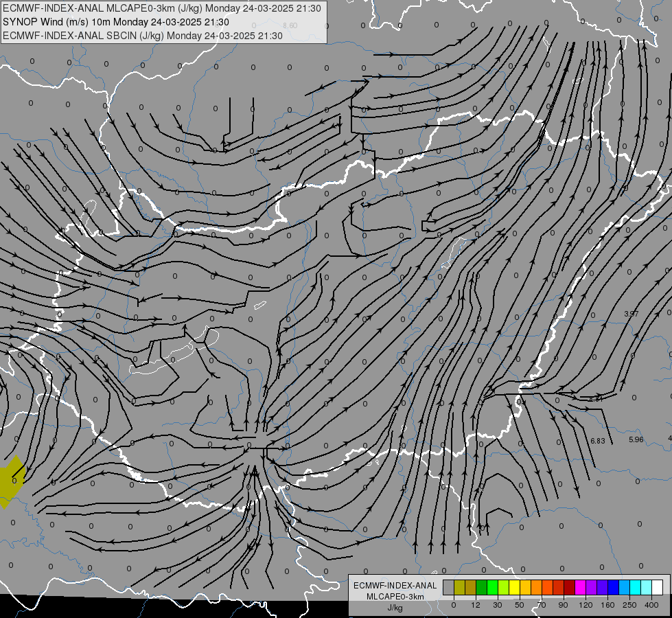Image resolution: width=672 pixels, height=618 pixels.
Task: Click the legend unit label J/kg
Action: click(395, 608)
